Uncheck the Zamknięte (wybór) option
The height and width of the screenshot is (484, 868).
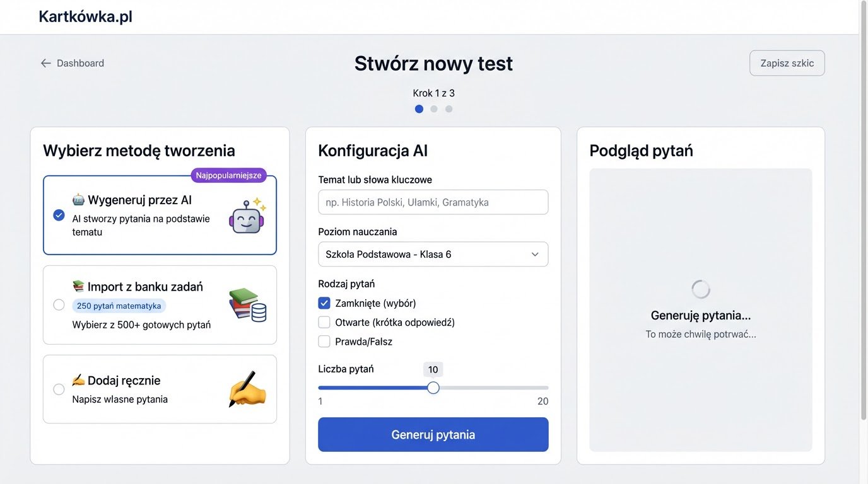324,302
